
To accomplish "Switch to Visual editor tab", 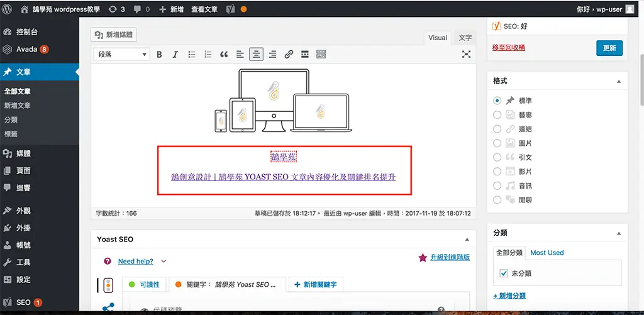I will [x=438, y=38].
